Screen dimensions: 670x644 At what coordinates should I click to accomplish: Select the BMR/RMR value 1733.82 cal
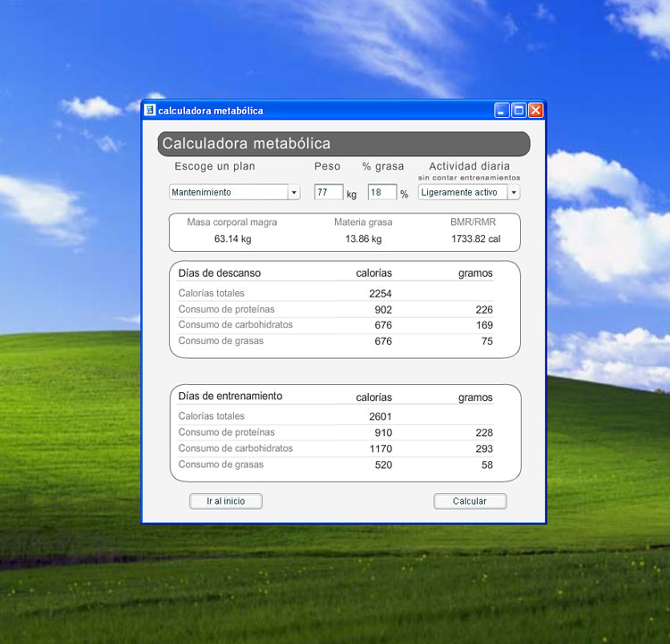pyautogui.click(x=475, y=239)
